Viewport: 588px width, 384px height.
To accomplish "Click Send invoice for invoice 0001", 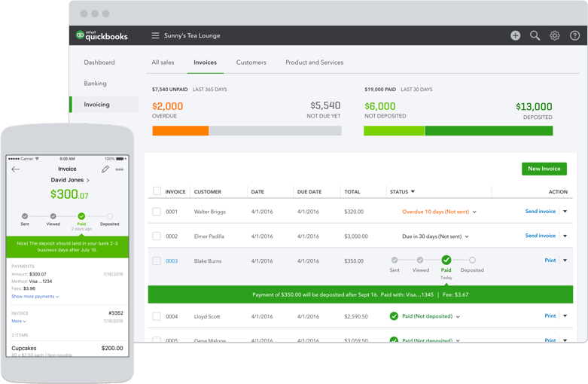I will pyautogui.click(x=541, y=212).
